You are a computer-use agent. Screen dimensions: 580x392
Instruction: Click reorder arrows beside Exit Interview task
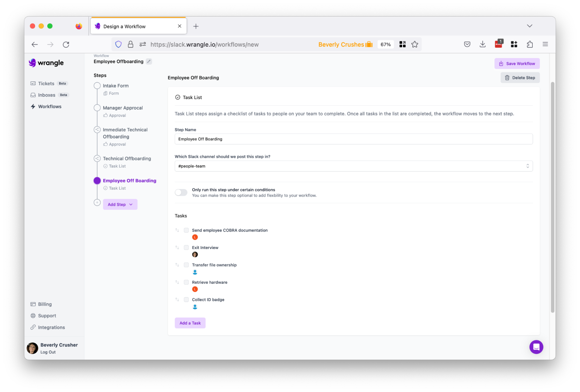coord(177,248)
